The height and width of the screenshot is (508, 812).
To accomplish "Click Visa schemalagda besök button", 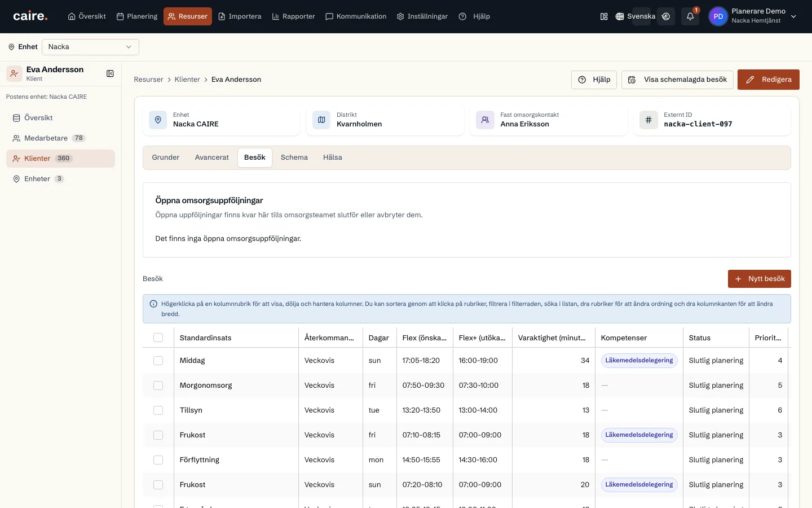I will coord(677,80).
